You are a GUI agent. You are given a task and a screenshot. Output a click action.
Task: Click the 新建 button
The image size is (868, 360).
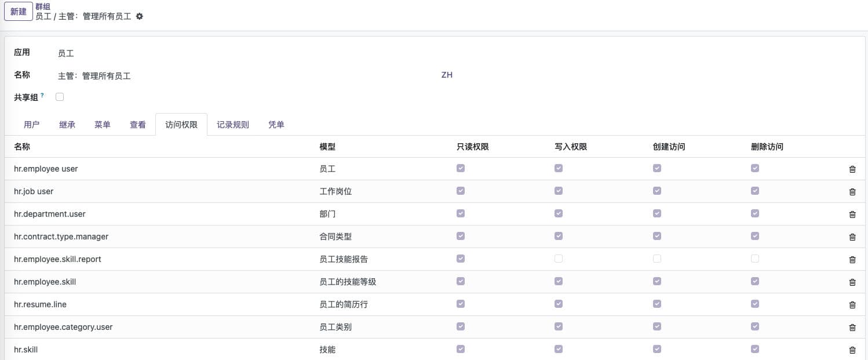tap(19, 12)
